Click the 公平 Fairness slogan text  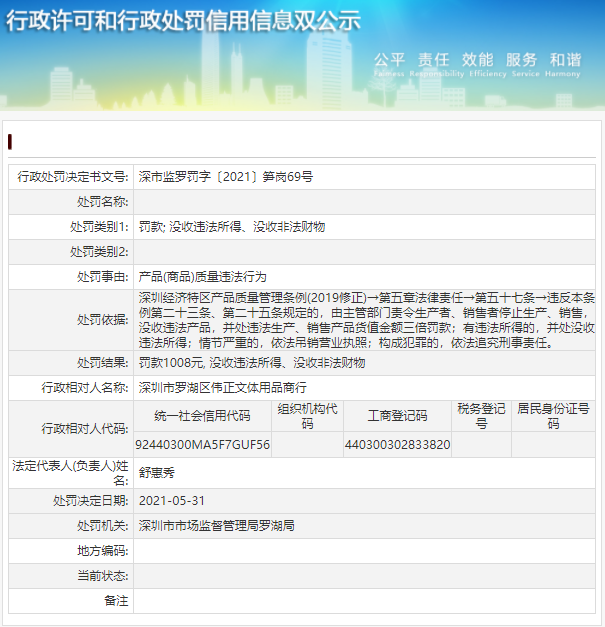click(389, 62)
